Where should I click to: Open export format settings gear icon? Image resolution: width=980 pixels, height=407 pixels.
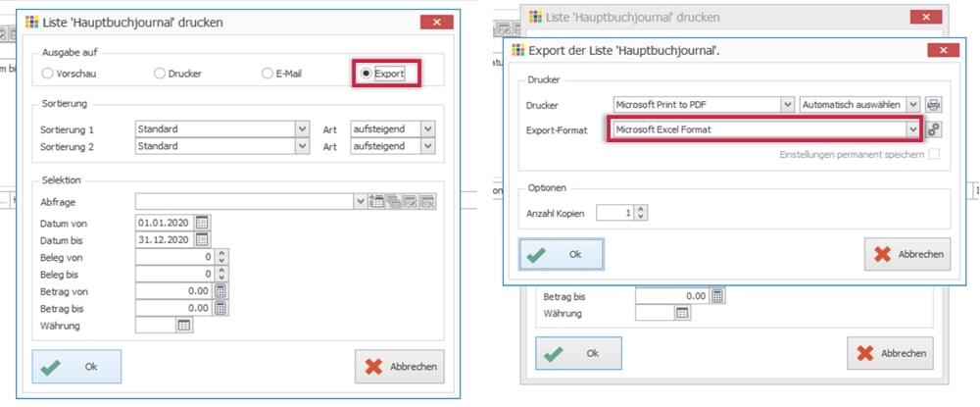click(934, 129)
